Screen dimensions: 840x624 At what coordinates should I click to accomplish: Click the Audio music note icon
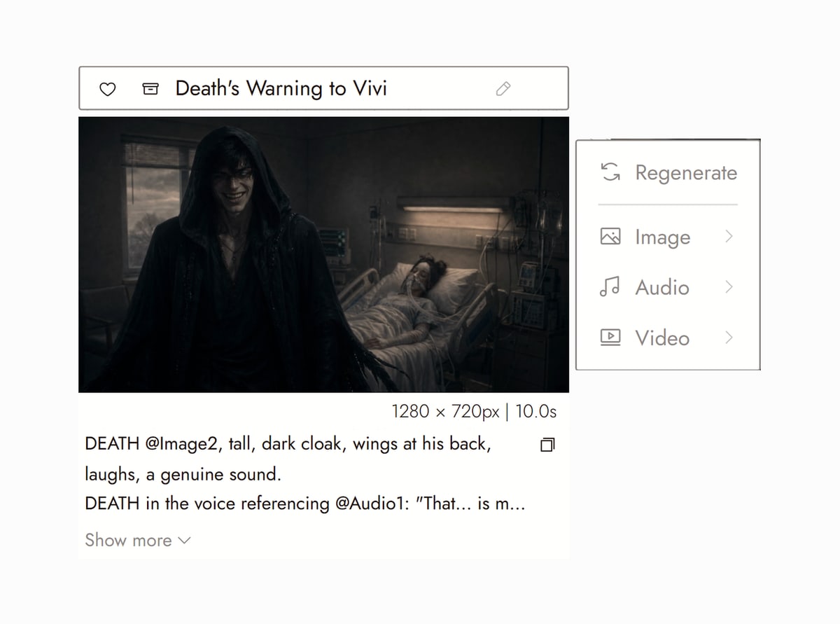610,287
